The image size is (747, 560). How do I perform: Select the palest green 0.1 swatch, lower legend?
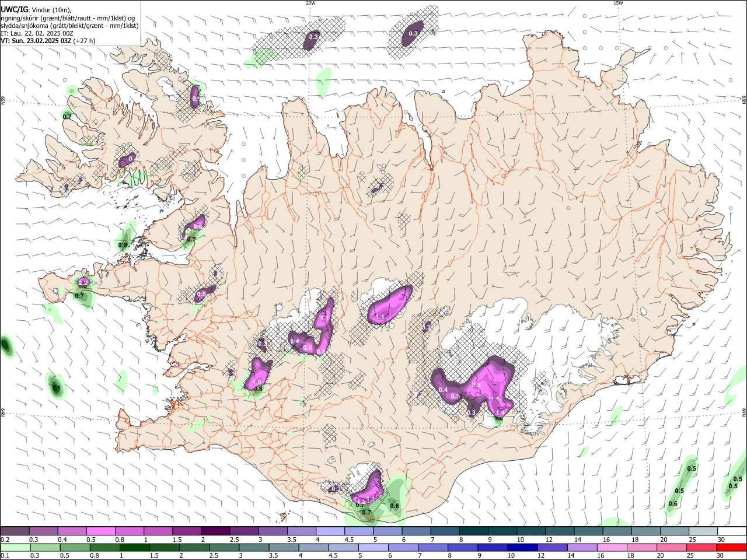coord(15,547)
